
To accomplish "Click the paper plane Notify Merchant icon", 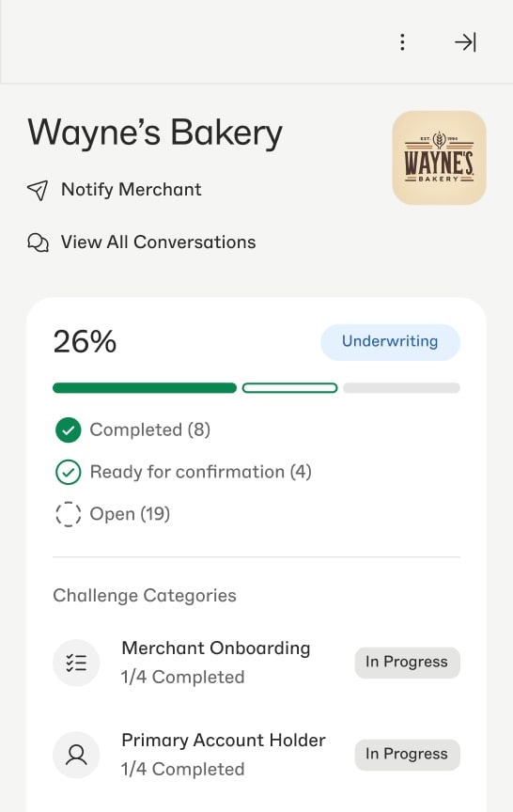I will click(x=38, y=190).
